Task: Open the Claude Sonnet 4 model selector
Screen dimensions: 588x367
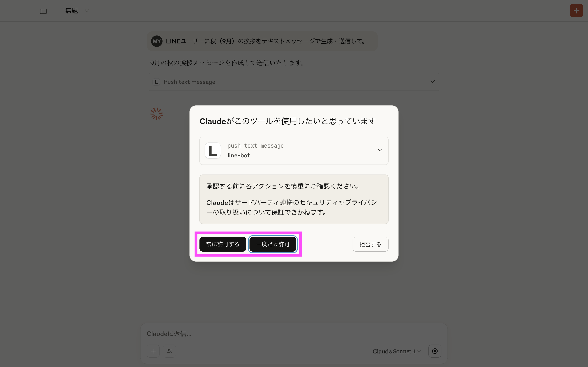Action: click(396, 351)
